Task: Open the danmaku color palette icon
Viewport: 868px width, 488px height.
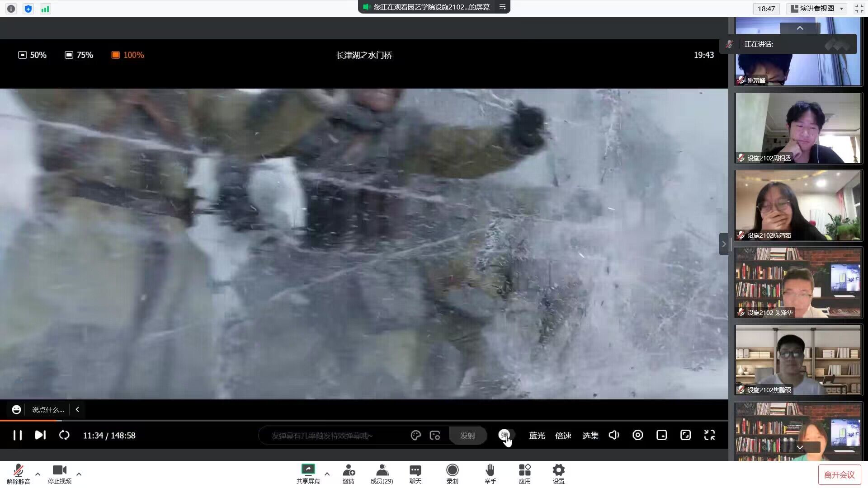Action: pyautogui.click(x=415, y=436)
